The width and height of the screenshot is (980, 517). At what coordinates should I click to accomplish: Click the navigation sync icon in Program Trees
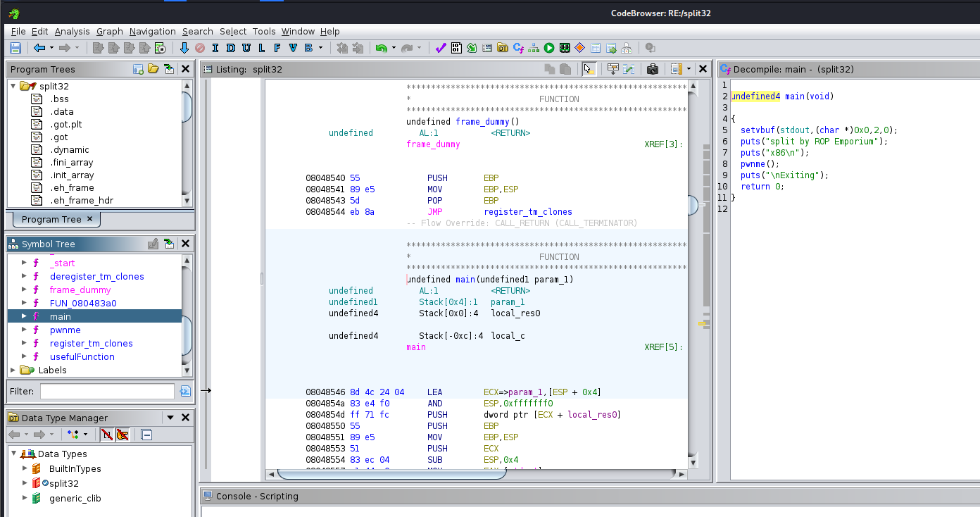click(x=169, y=69)
